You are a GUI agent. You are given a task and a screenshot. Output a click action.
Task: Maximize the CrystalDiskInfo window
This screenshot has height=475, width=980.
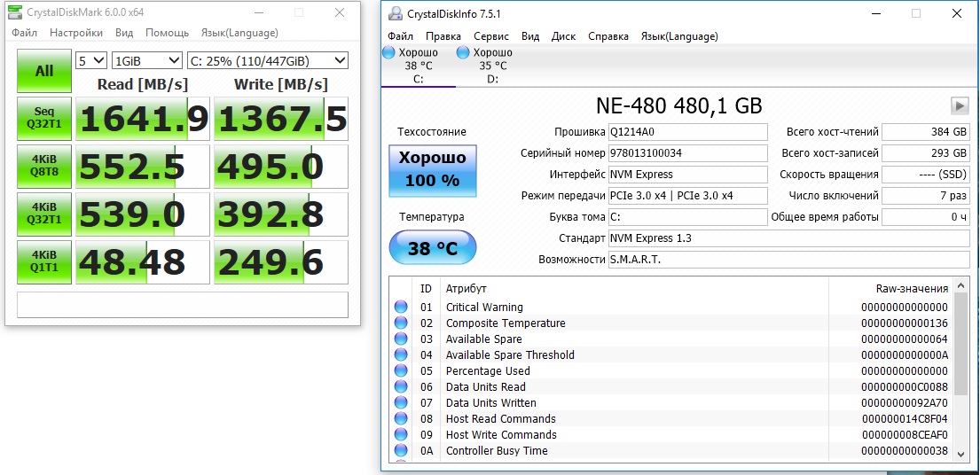click(916, 13)
